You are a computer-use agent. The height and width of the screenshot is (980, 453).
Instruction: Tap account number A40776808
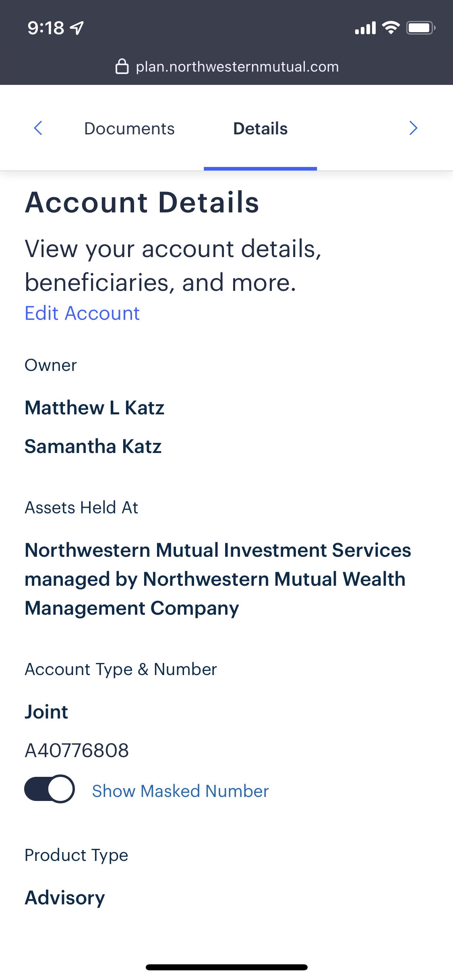point(77,750)
